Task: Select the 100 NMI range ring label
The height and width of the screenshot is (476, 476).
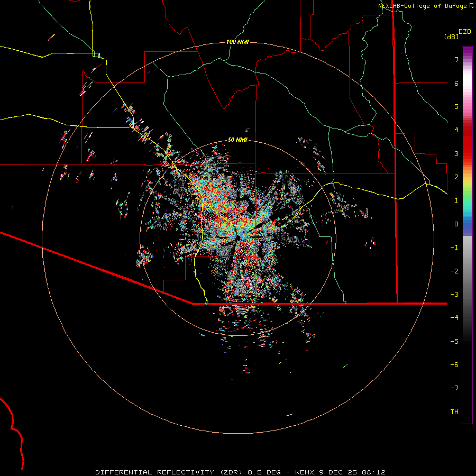Action: (x=237, y=42)
